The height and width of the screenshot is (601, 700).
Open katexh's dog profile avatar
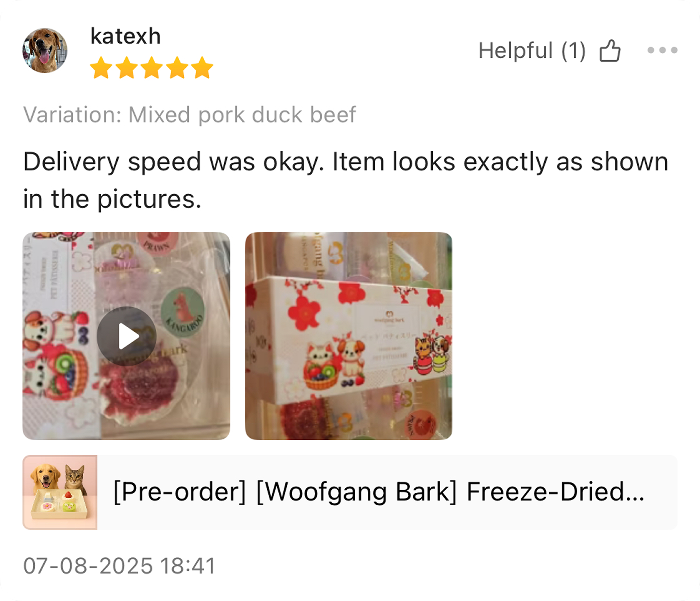pos(45,50)
